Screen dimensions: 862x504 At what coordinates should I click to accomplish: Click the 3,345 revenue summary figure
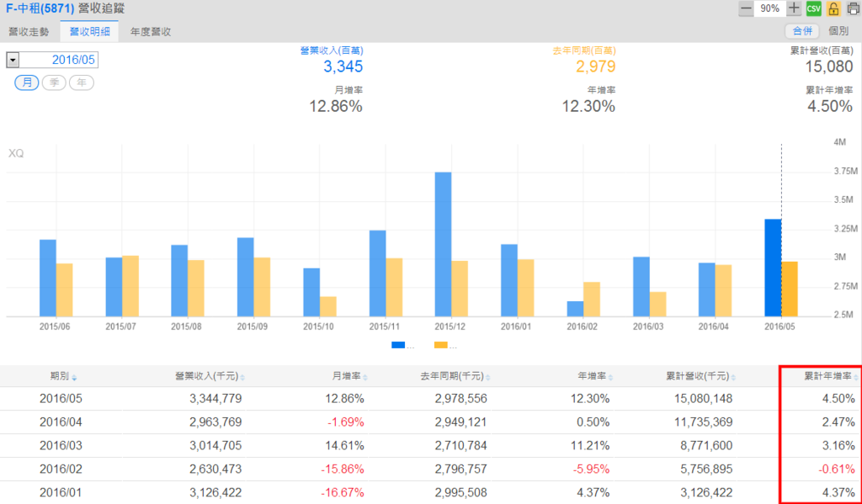pyautogui.click(x=343, y=67)
